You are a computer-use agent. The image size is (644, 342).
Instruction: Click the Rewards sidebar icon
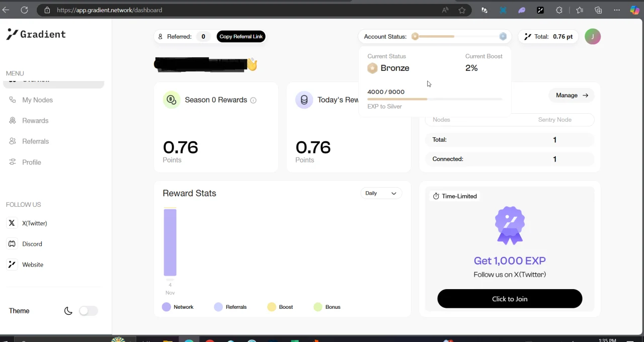coord(13,121)
